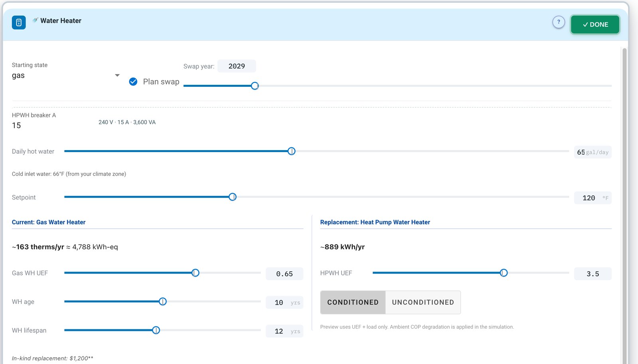Select the UNCONDITIONED option

point(423,302)
